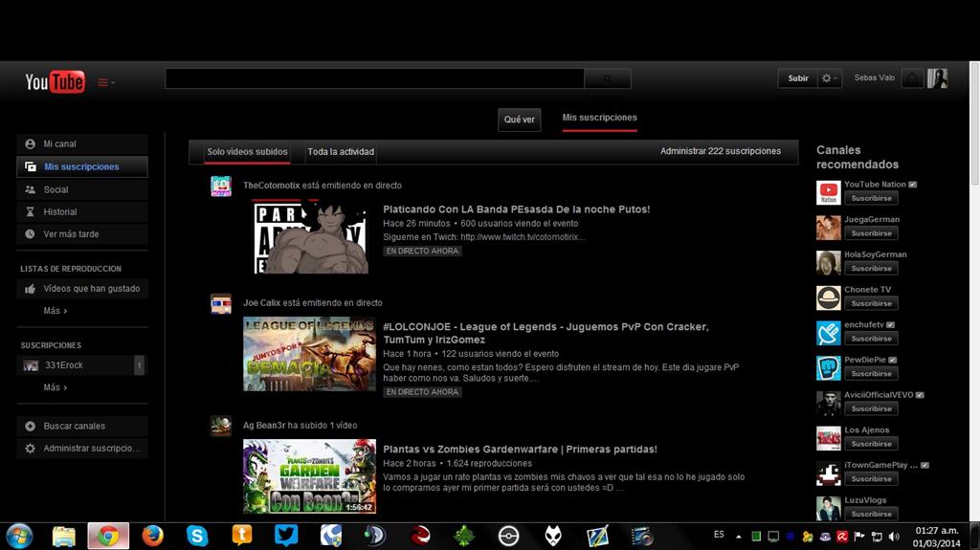Open the Garden Warfare video thumbnail
This screenshot has height=550, width=980.
tap(309, 476)
